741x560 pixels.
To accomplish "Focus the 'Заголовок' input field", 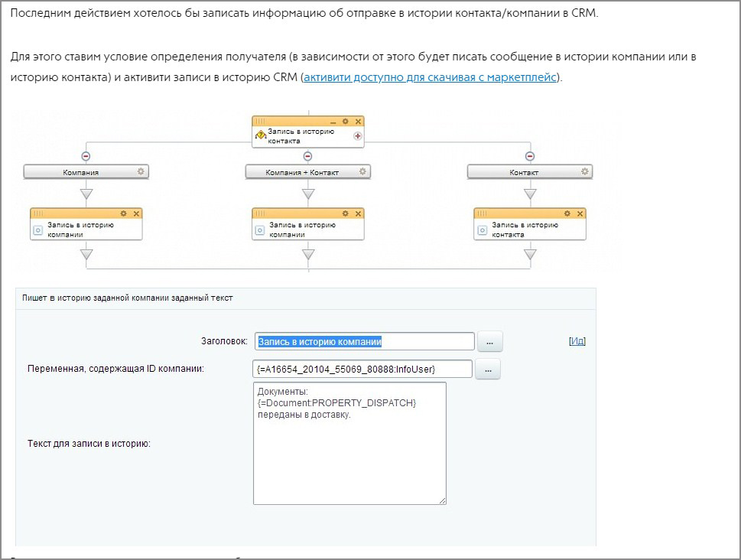I will click(364, 341).
